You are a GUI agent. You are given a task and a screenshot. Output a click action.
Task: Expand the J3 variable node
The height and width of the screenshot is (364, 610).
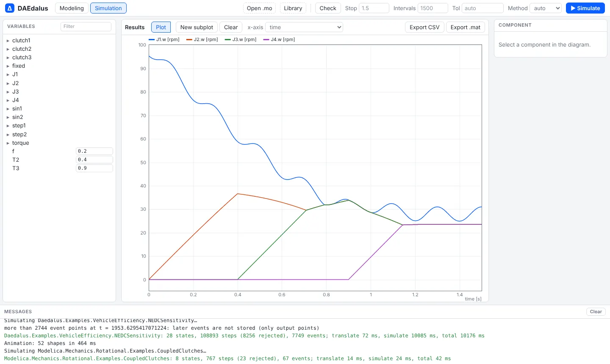pyautogui.click(x=8, y=92)
